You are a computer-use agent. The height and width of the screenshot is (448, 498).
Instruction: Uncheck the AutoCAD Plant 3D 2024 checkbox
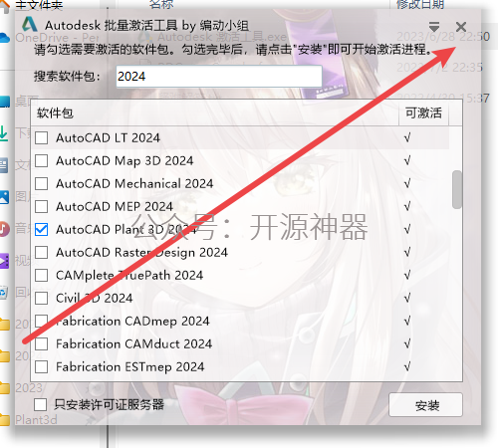(x=41, y=229)
